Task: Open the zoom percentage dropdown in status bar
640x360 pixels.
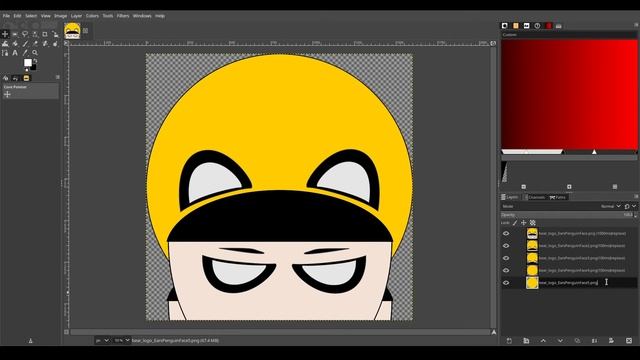Action: click(122, 340)
